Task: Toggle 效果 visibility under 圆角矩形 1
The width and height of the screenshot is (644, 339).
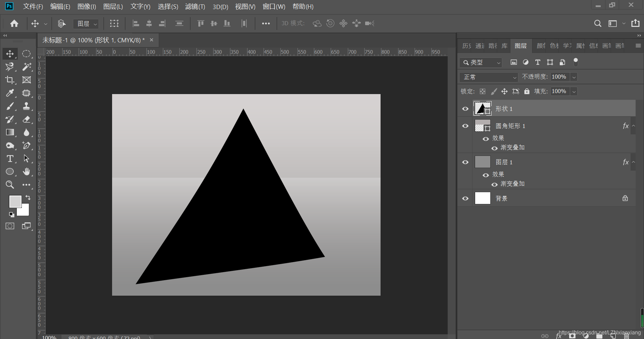Action: tap(486, 139)
